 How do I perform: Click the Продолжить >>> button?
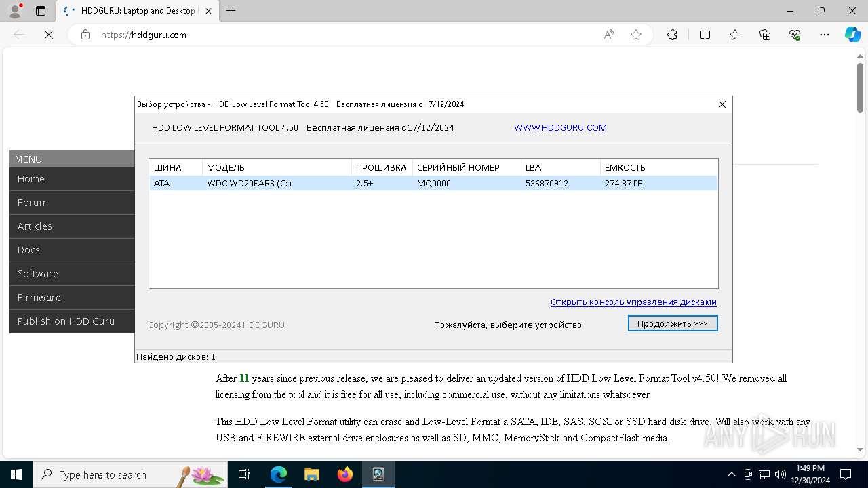tap(673, 323)
